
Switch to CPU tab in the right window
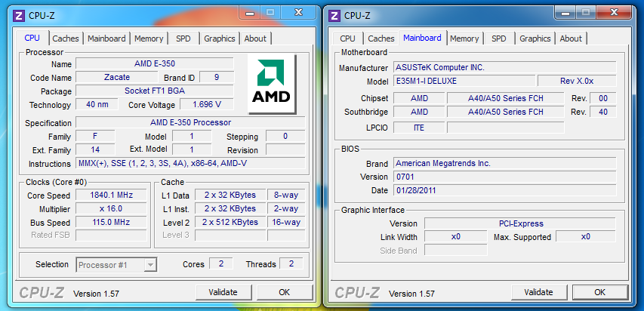pos(347,38)
